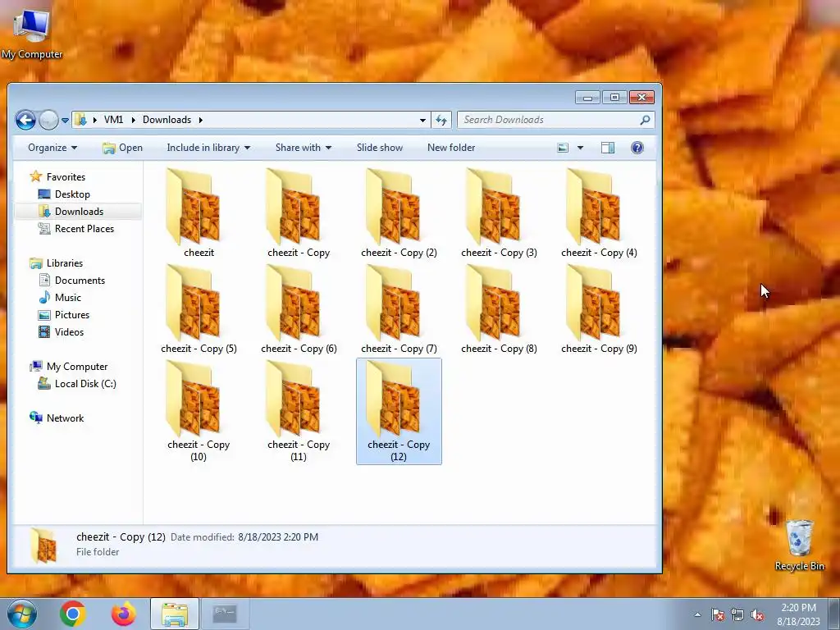Select the cheezit - Copy (4) folder

point(599,213)
